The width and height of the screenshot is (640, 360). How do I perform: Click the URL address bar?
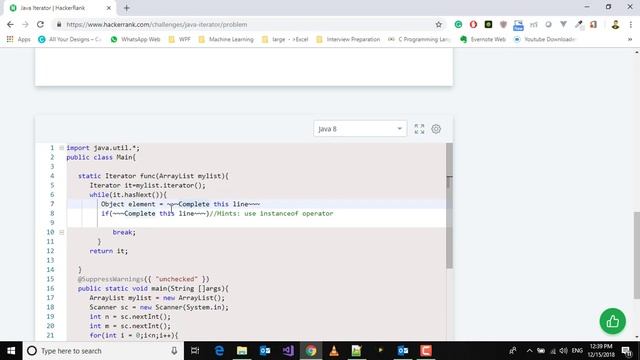249,24
